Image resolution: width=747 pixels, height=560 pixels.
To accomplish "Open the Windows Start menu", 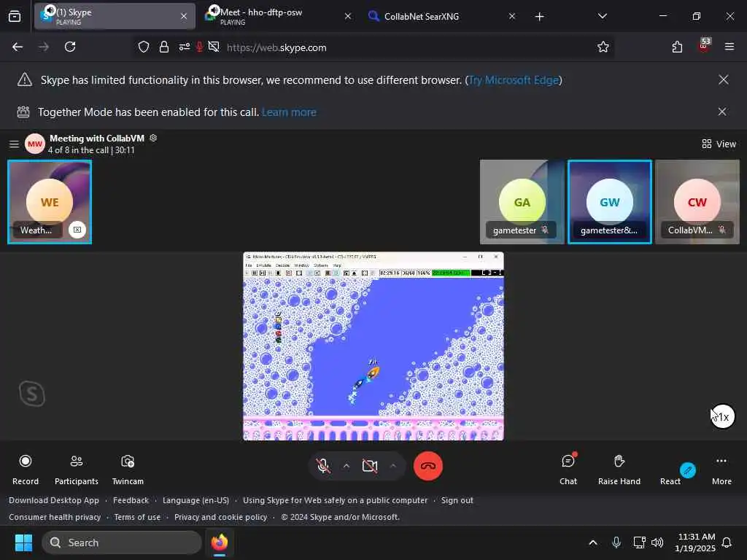I will tap(23, 542).
